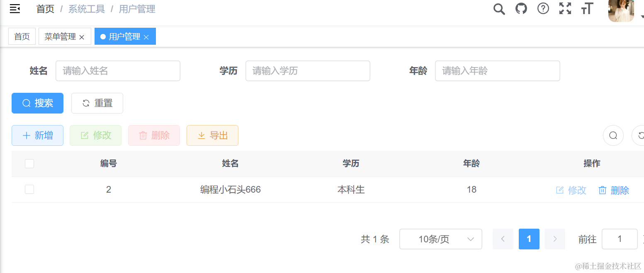644x273 pixels.
Task: Open the GitHub source icon
Action: 521,9
